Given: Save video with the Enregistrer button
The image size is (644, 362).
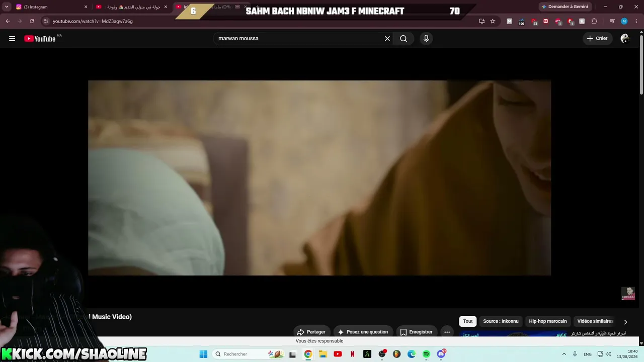Looking at the screenshot, I should tap(416, 332).
